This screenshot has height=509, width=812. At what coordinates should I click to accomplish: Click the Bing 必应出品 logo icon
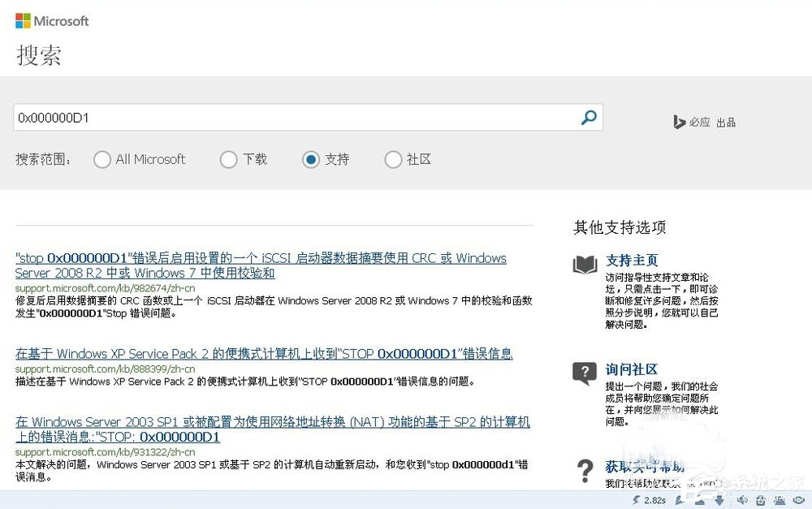(680, 122)
